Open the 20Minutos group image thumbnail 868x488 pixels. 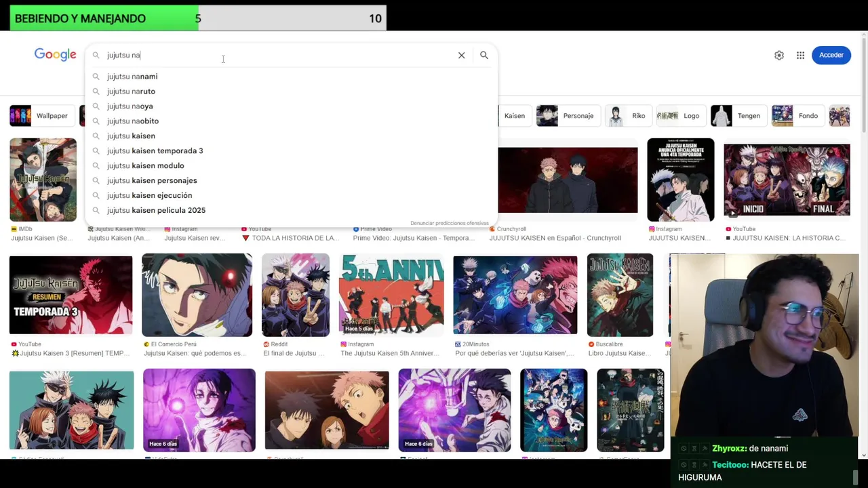(515, 295)
